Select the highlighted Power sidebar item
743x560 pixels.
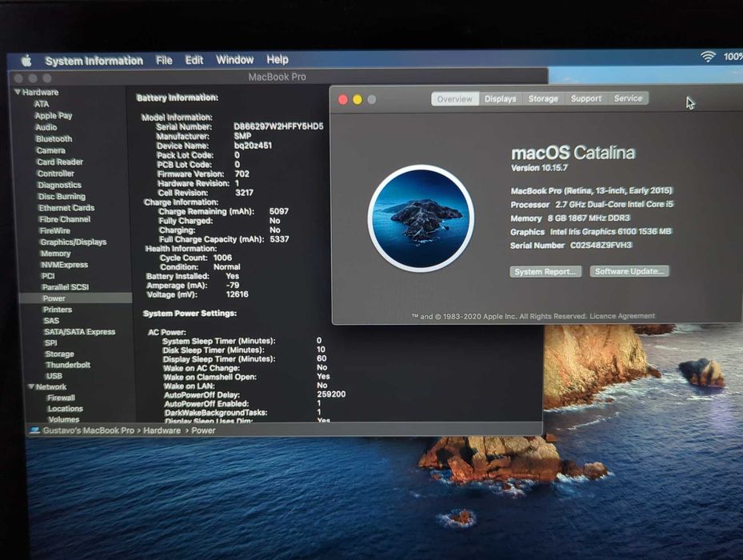pyautogui.click(x=75, y=298)
